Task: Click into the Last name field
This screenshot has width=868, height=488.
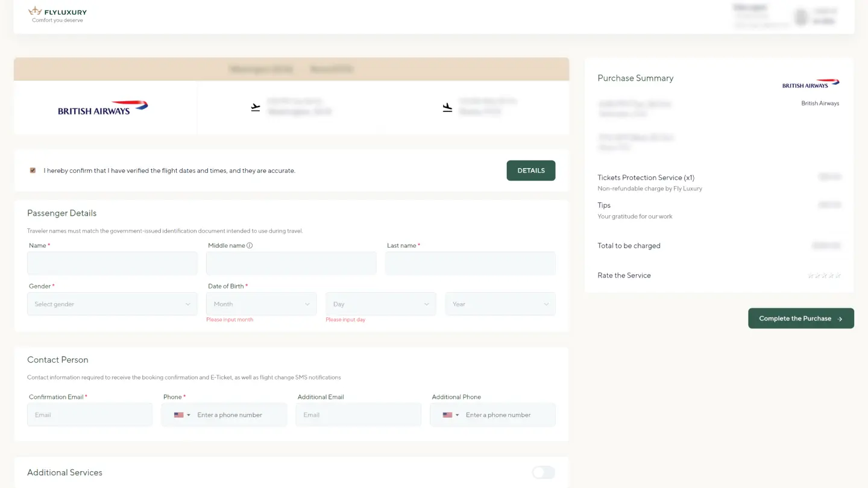Action: (x=470, y=264)
